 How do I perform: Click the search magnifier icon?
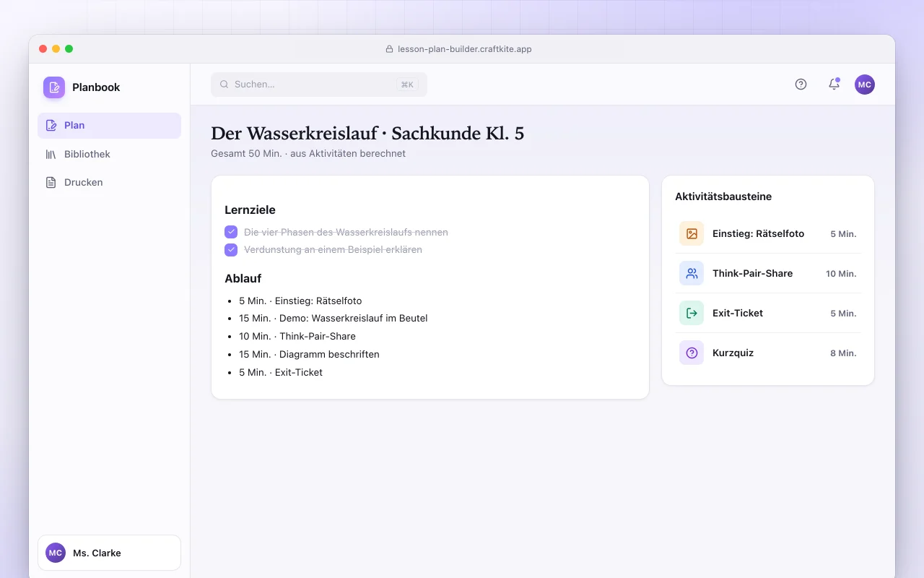[x=225, y=85]
